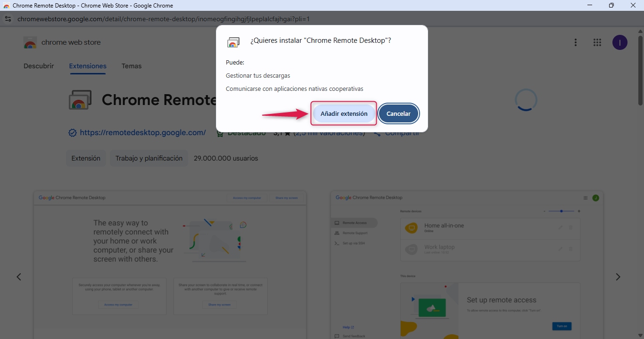Open the second screenshot, 'Set up remote access'
The height and width of the screenshot is (339, 644).
click(467, 265)
